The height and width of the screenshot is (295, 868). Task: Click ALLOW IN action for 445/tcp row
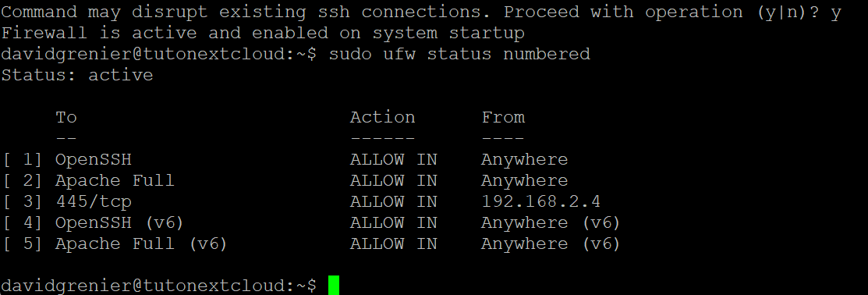click(394, 201)
